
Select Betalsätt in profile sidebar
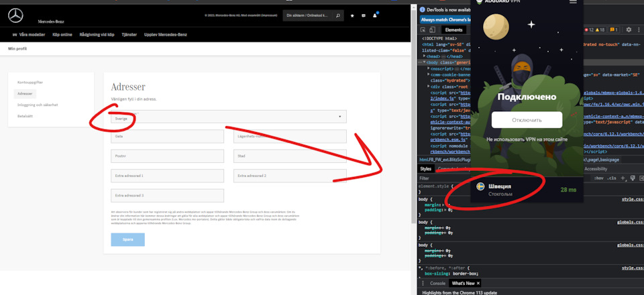coord(25,117)
